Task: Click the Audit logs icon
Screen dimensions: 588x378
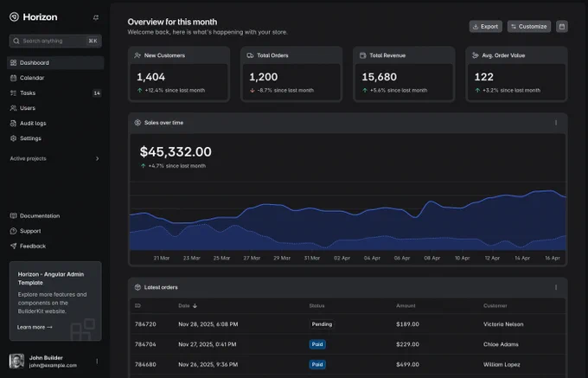Action: 14,123
